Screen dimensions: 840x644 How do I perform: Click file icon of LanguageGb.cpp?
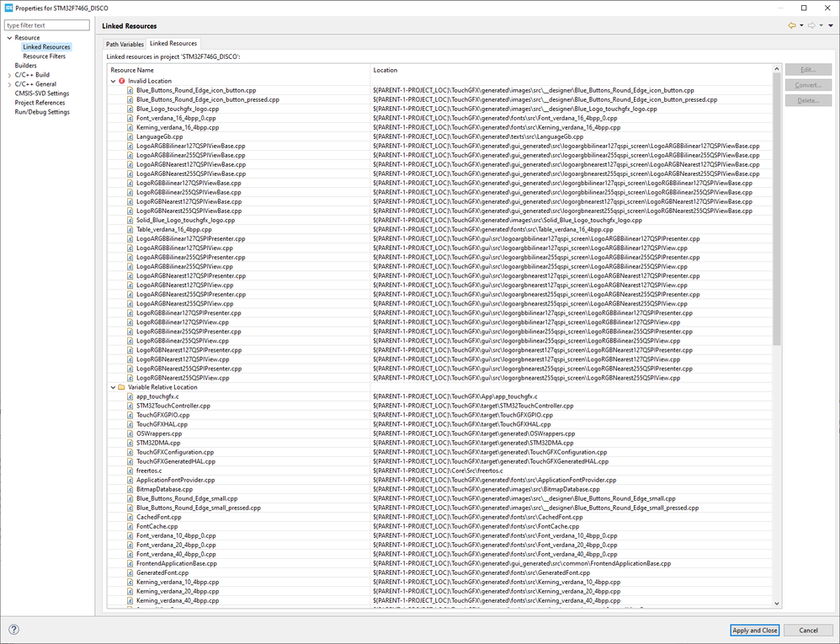coord(130,136)
